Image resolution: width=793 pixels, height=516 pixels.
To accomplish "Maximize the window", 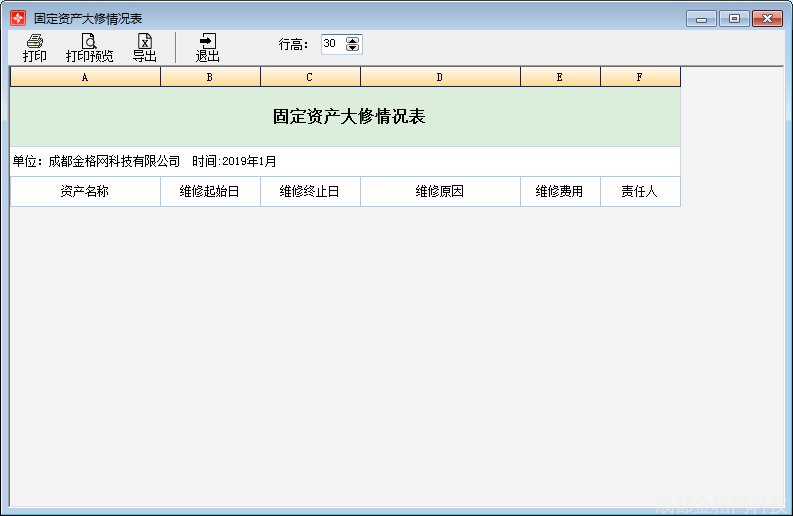I will (x=734, y=18).
